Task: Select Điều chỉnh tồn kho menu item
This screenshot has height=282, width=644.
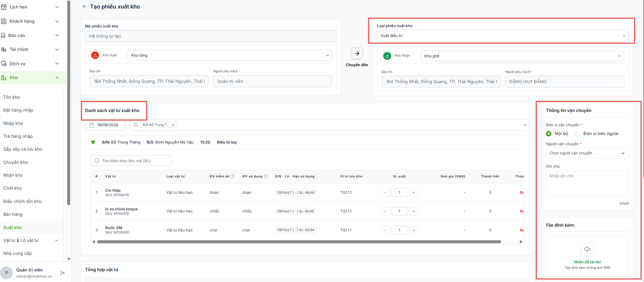Action: (22, 201)
